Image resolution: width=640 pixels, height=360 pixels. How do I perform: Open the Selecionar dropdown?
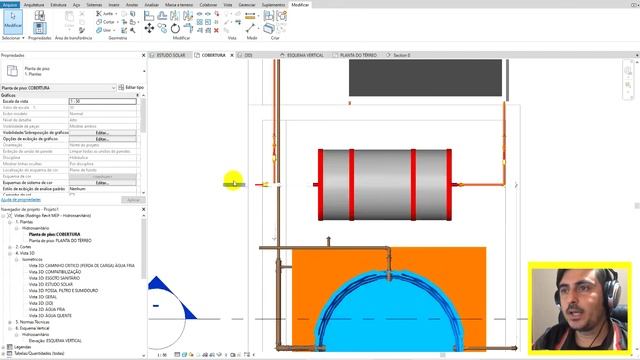13,38
